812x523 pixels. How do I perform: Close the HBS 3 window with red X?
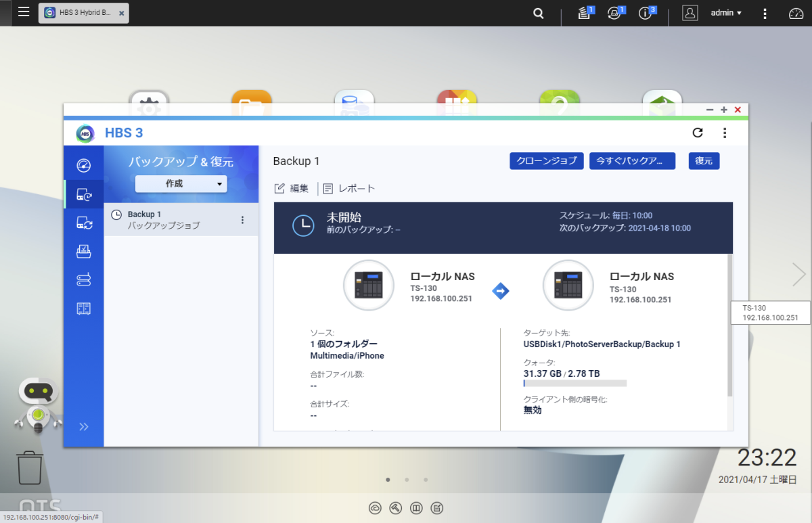coord(738,110)
